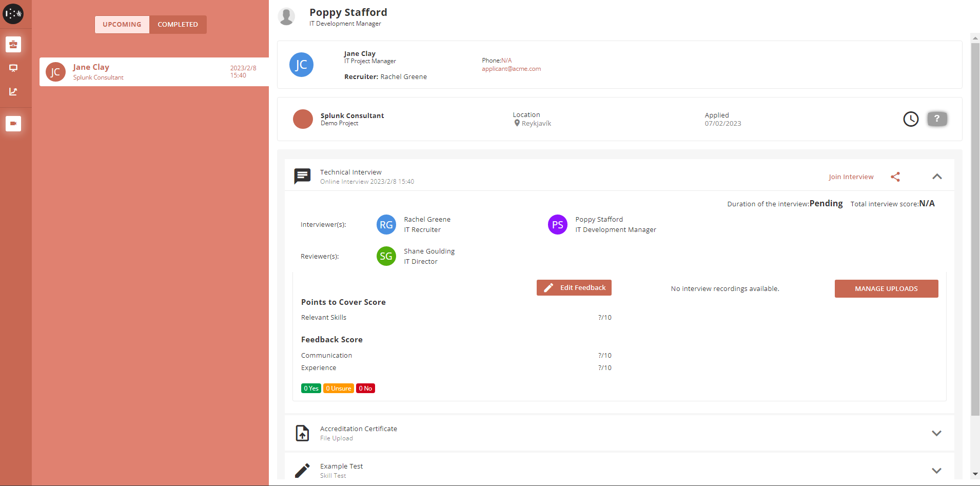Switch to the Completed tab
The width and height of the screenshot is (980, 486).
178,25
